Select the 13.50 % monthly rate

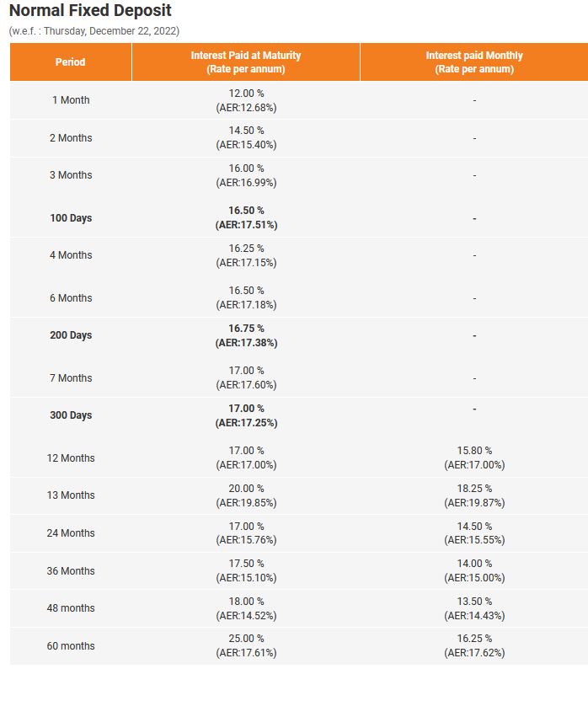coord(474,602)
